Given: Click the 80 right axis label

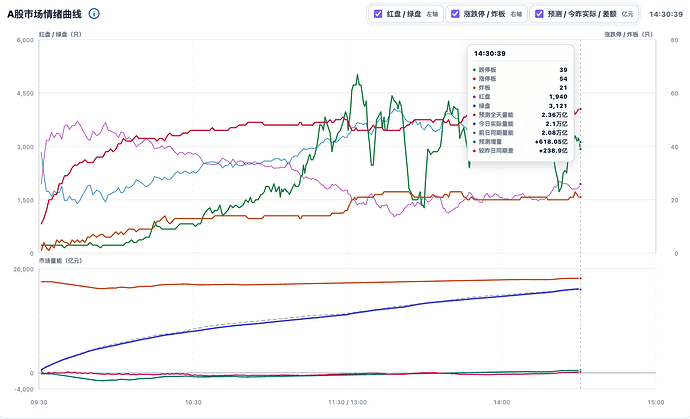Looking at the screenshot, I should 674,40.
